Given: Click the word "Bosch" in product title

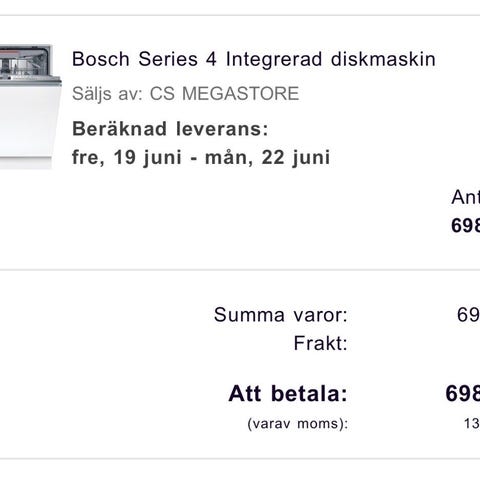Looking at the screenshot, I should [x=101, y=59].
